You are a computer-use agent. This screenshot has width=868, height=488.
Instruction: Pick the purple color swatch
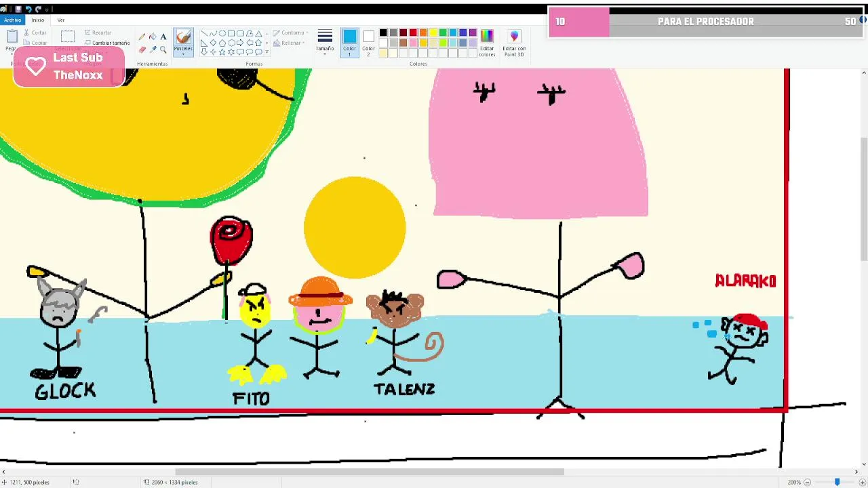coord(473,33)
